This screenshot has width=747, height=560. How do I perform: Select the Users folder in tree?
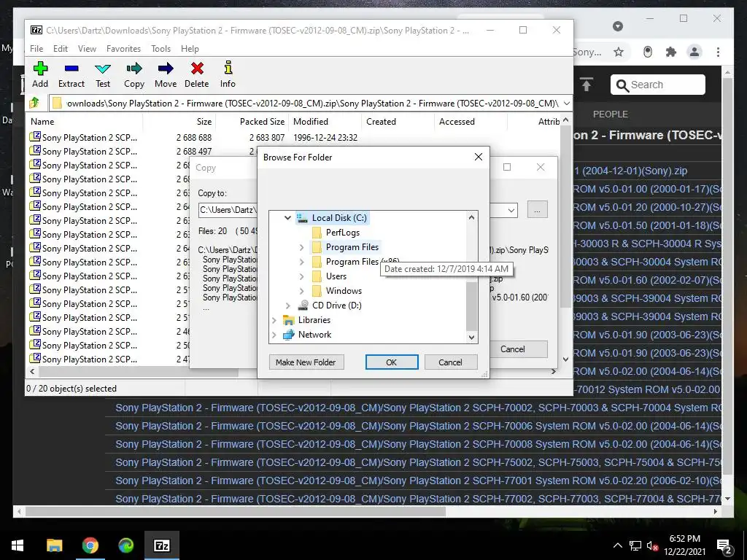coord(336,276)
